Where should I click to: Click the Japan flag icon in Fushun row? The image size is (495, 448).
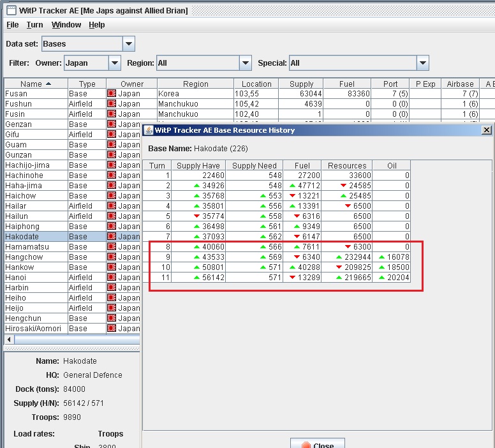[x=112, y=103]
